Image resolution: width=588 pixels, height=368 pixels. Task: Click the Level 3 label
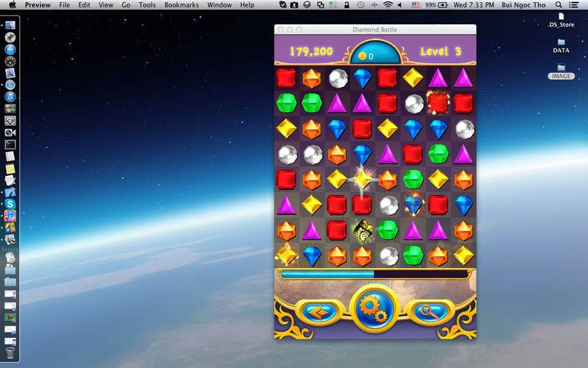[440, 52]
